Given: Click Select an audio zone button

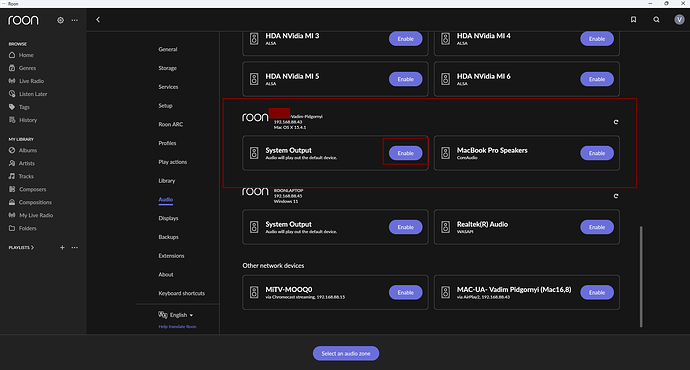Looking at the screenshot, I should pyautogui.click(x=346, y=353).
